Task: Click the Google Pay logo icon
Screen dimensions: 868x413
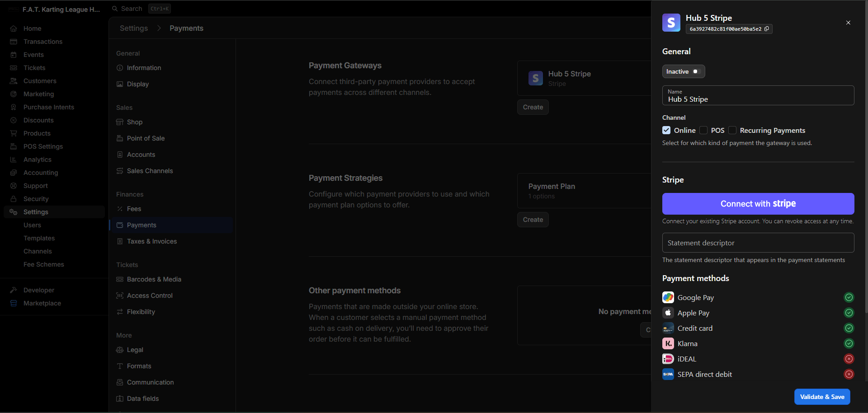Action: coord(668,297)
